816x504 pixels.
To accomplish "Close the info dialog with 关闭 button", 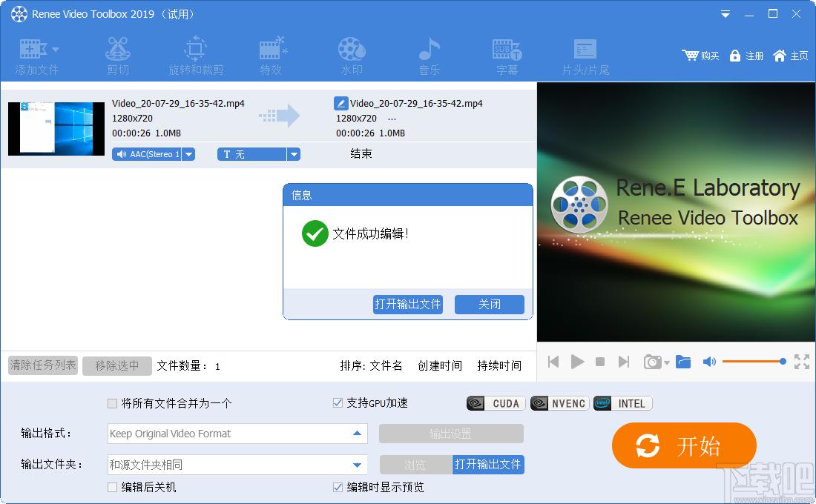I will click(489, 305).
